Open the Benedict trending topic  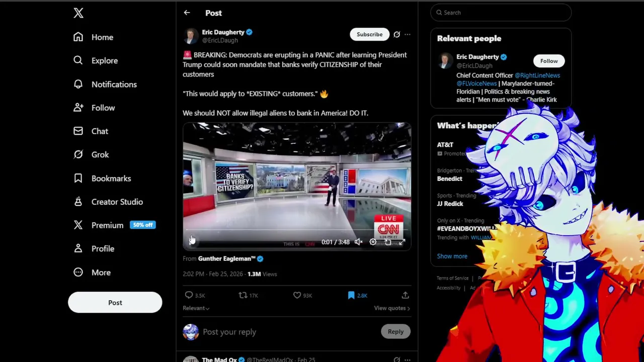(449, 179)
